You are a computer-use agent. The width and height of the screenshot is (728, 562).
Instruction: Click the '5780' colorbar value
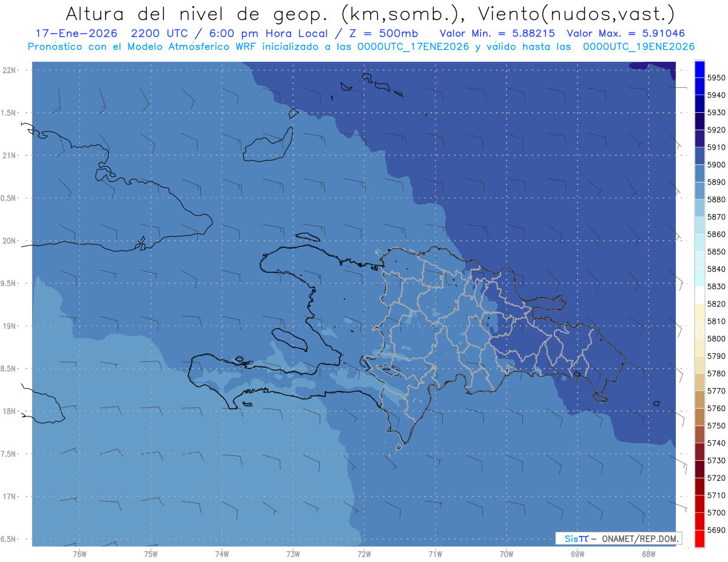tap(716, 373)
